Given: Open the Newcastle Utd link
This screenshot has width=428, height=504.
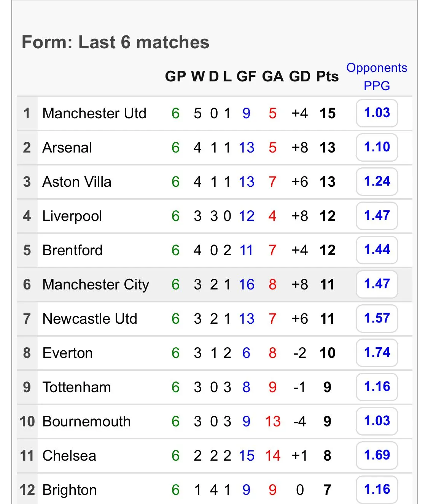Looking at the screenshot, I should 90,319.
